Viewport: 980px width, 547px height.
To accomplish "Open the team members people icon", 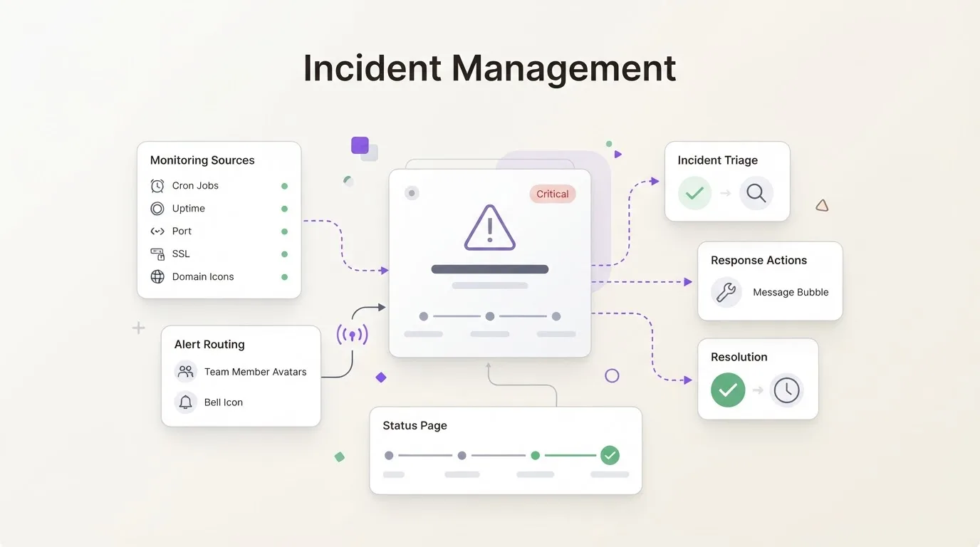I will (x=186, y=371).
